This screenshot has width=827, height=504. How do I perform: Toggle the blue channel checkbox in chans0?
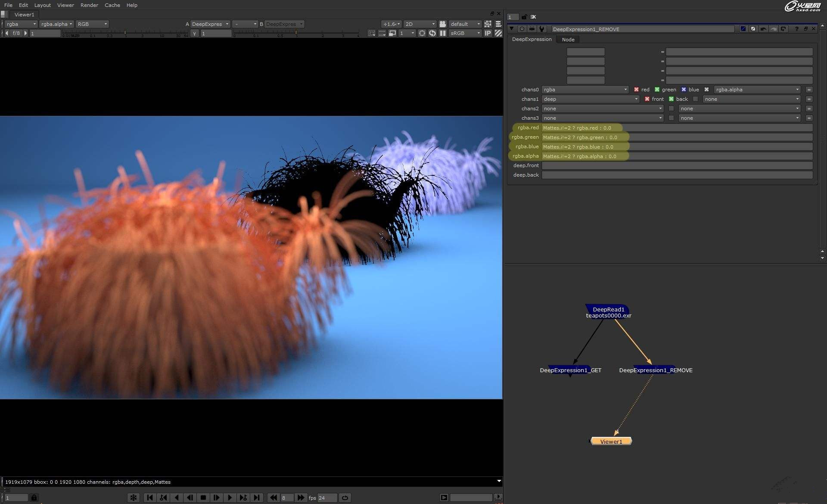coord(684,90)
